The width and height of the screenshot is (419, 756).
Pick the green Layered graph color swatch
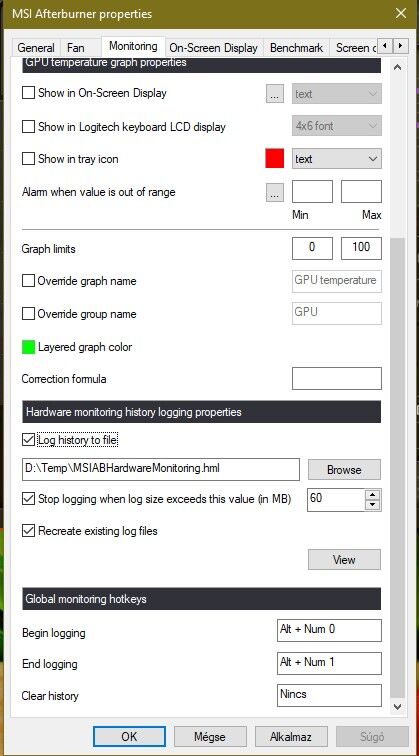[28, 347]
